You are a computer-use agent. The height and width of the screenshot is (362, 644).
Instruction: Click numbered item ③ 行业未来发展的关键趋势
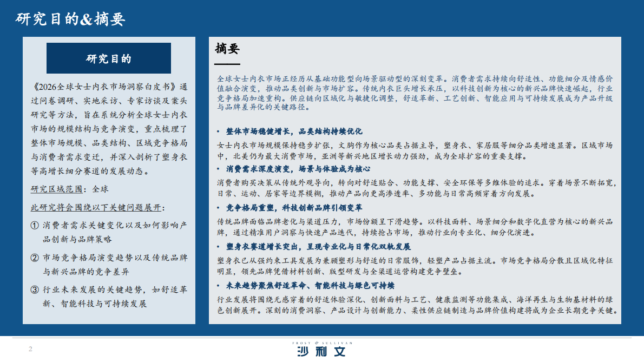[x=109, y=297]
